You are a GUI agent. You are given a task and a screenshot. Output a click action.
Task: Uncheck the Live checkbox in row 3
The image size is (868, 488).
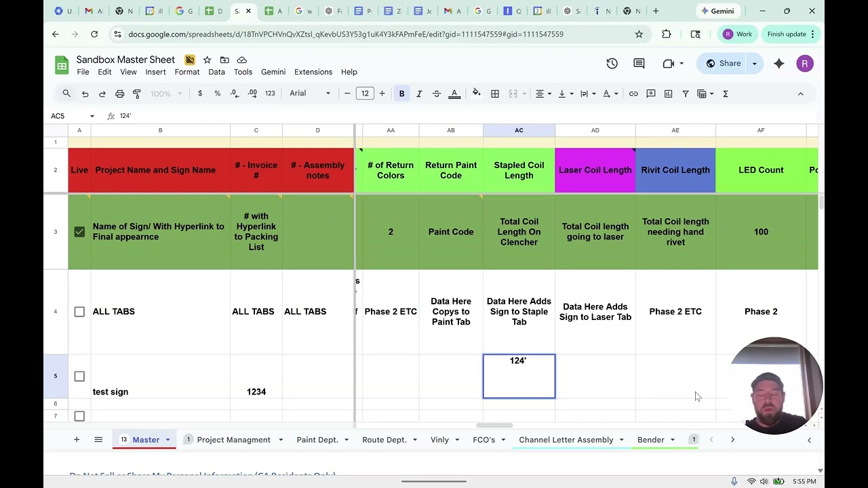[79, 232]
